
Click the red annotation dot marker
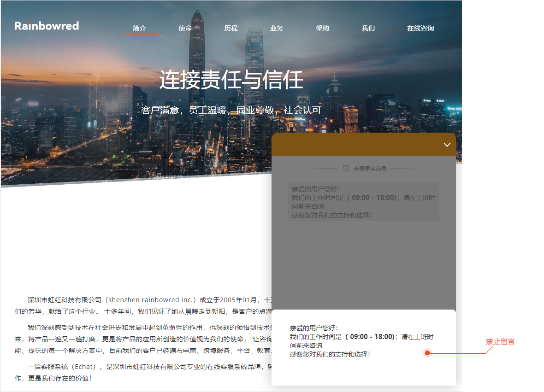427,353
